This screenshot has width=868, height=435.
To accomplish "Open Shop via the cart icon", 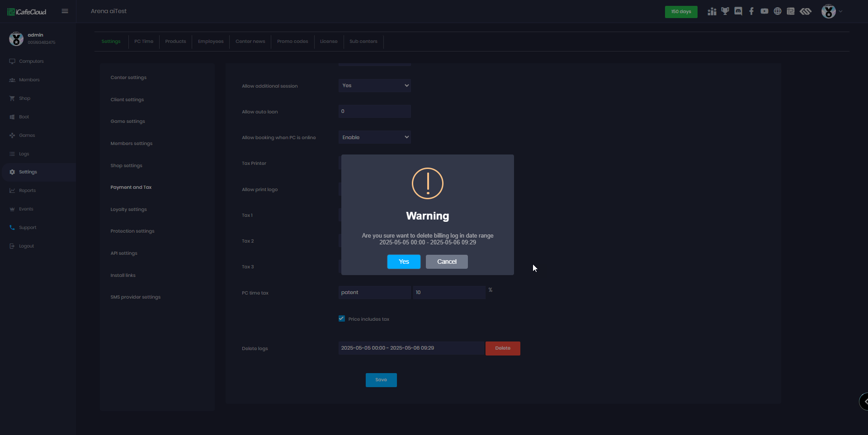I will [12, 98].
